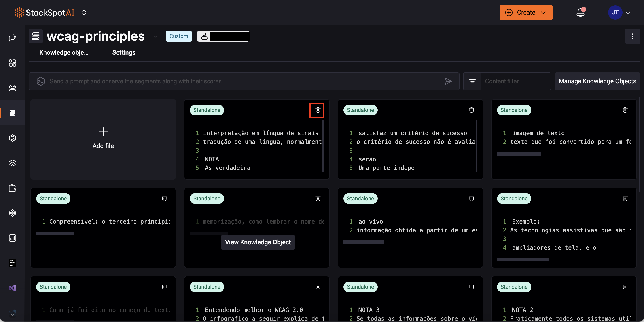Click the Add file card
The image size is (644, 322).
(103, 139)
